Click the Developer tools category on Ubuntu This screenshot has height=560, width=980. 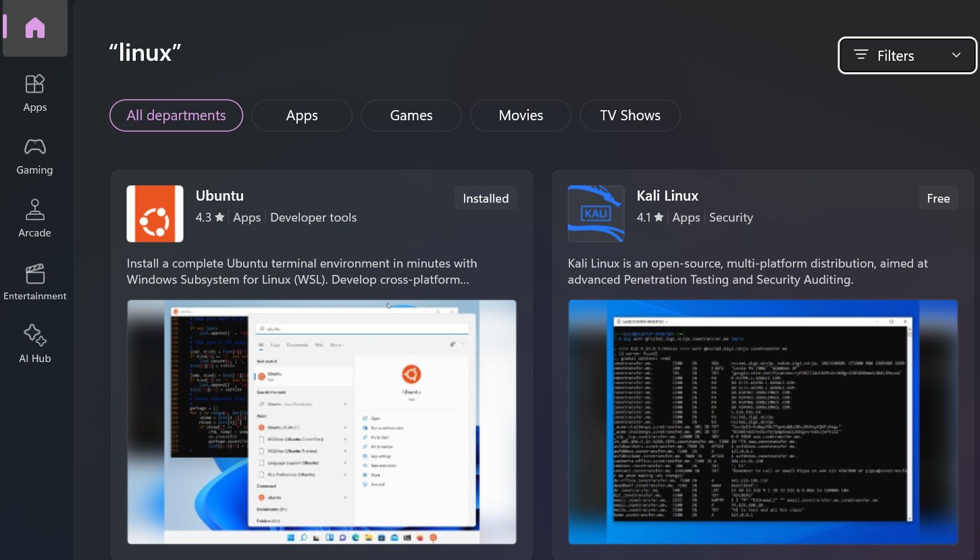point(313,218)
